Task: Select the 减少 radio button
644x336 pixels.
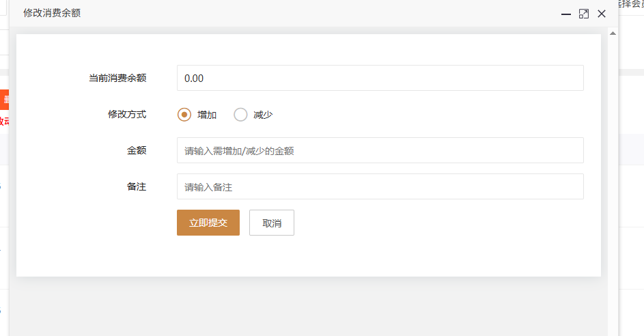Action: (x=240, y=115)
